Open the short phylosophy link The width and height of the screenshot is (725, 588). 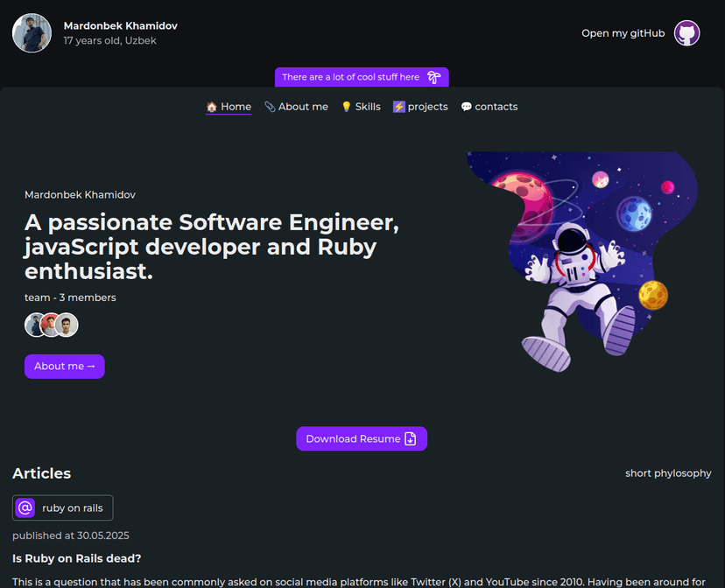coord(668,472)
